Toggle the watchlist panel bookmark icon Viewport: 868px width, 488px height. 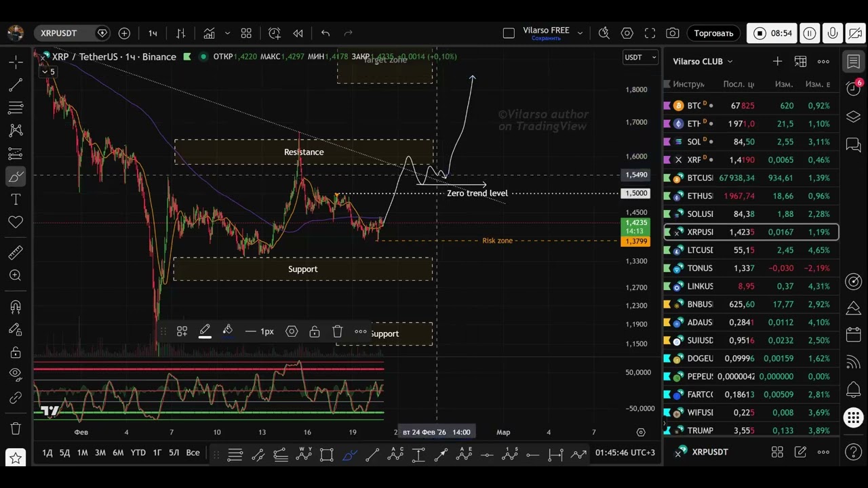click(854, 61)
